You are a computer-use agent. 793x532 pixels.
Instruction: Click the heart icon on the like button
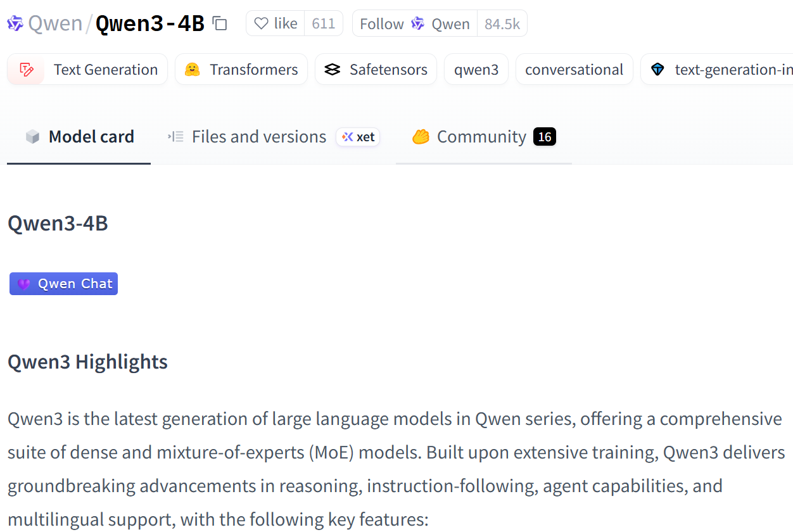[261, 23]
